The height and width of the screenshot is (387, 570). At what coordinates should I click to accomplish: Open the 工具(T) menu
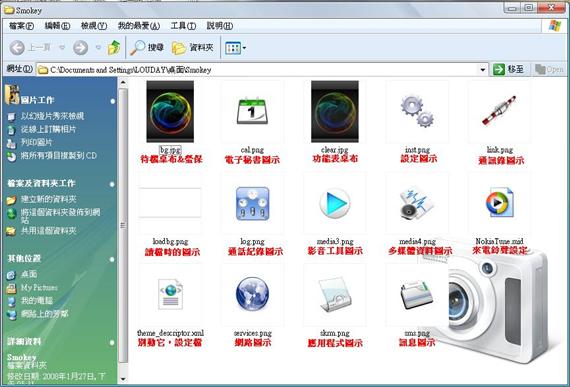[183, 26]
